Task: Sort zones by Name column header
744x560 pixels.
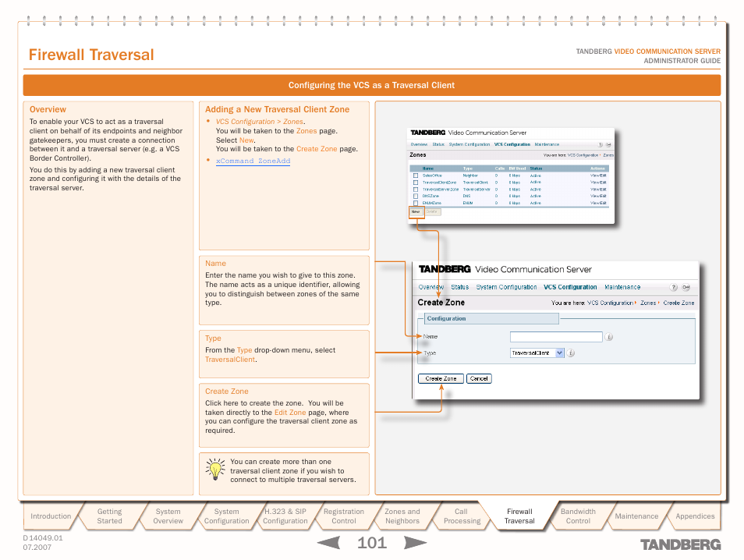Action: point(428,168)
